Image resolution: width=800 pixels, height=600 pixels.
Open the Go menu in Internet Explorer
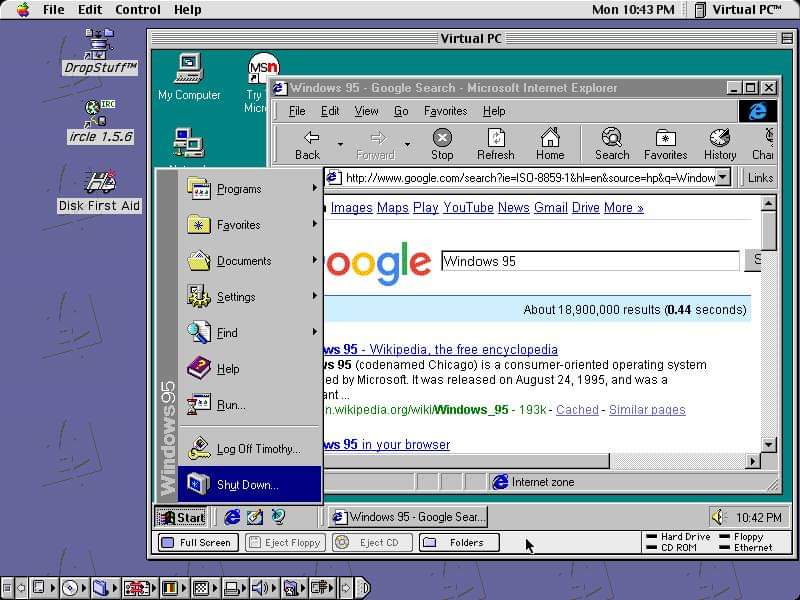(401, 111)
